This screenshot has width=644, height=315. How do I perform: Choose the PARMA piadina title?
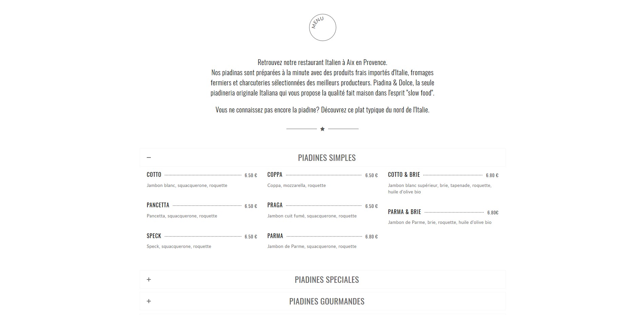click(275, 236)
